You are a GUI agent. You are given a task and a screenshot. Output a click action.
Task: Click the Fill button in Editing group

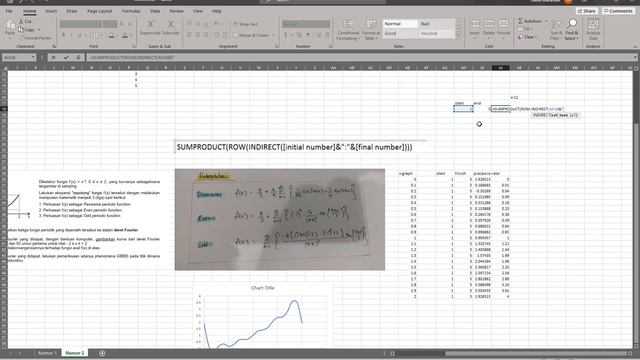(524, 29)
